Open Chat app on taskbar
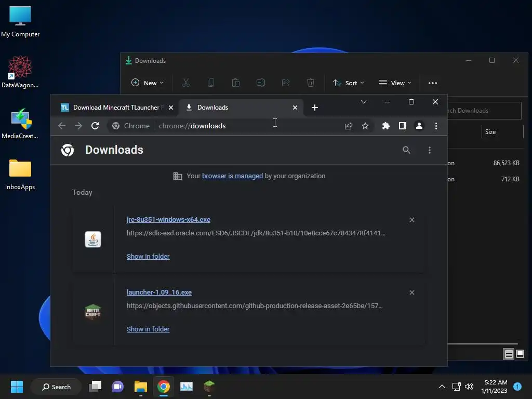Screen dimensions: 532x399 (x=118, y=387)
